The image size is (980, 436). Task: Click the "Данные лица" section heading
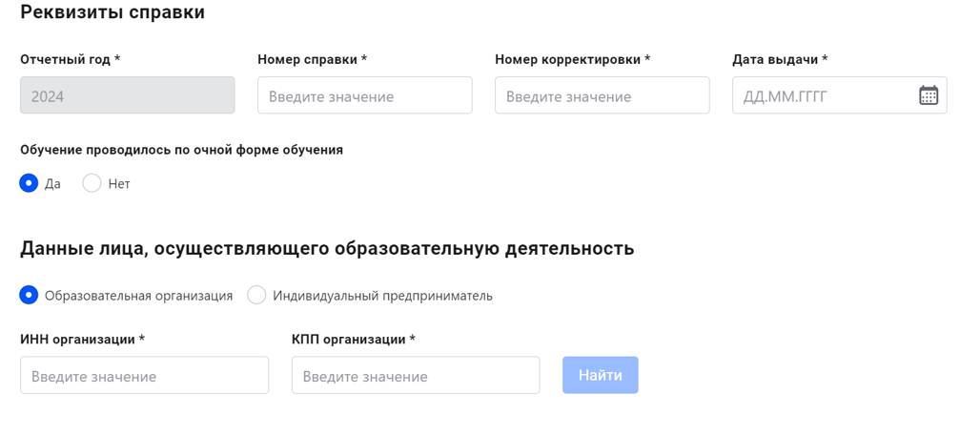[x=327, y=249]
